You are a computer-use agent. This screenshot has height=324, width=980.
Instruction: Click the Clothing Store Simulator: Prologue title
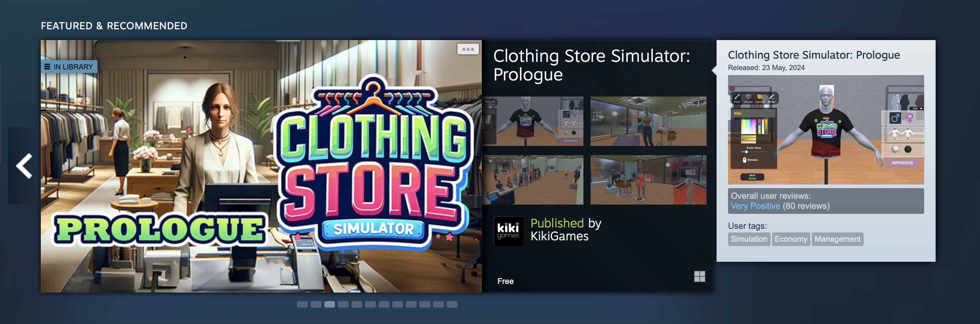[x=592, y=65]
